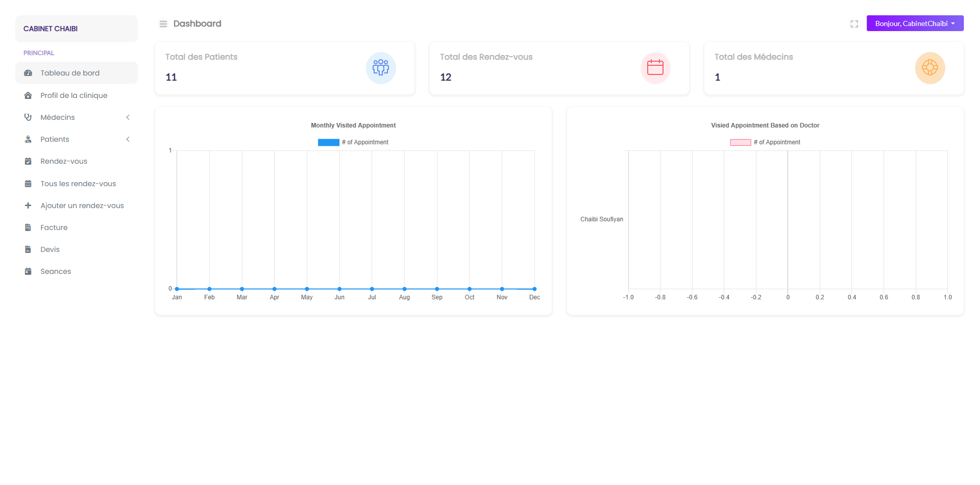Select the Dec data point on chart
Image resolution: width=980 pixels, height=485 pixels.
534,289
